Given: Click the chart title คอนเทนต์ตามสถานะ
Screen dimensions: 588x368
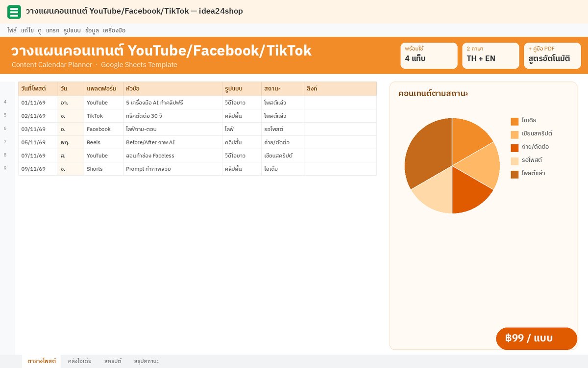Looking at the screenshot, I should click(x=433, y=93).
